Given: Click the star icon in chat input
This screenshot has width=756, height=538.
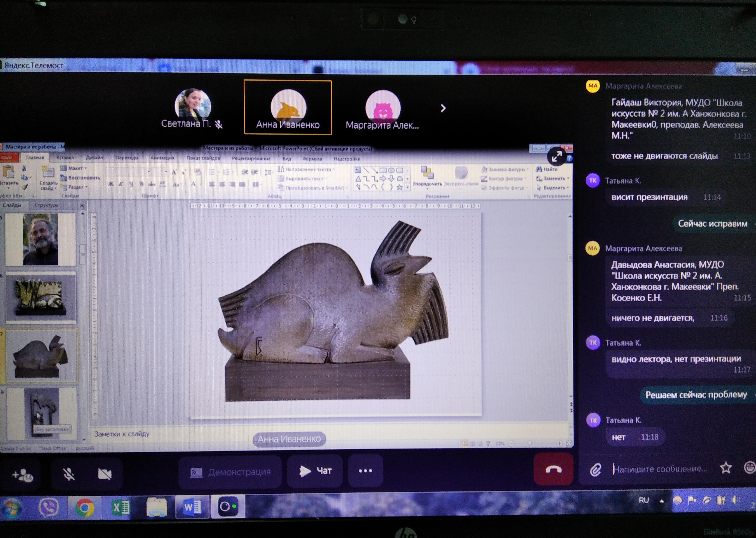Looking at the screenshot, I should pos(726,468).
